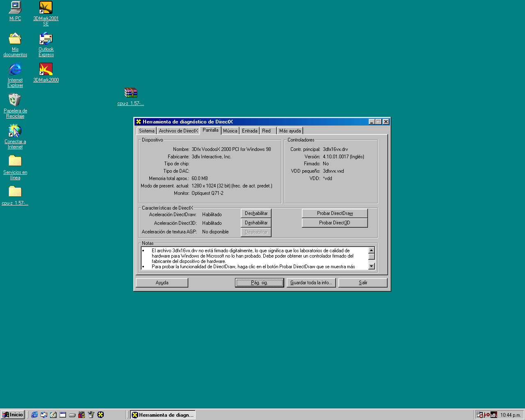Image resolution: width=525 pixels, height=420 pixels.
Task: Click the 60.0 MB memory value
Action: [x=200, y=178]
